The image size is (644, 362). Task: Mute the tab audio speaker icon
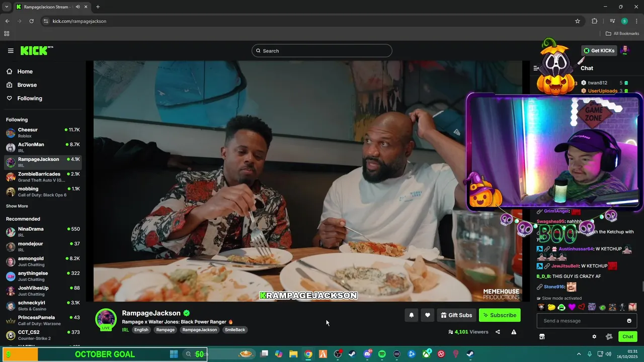click(x=77, y=7)
